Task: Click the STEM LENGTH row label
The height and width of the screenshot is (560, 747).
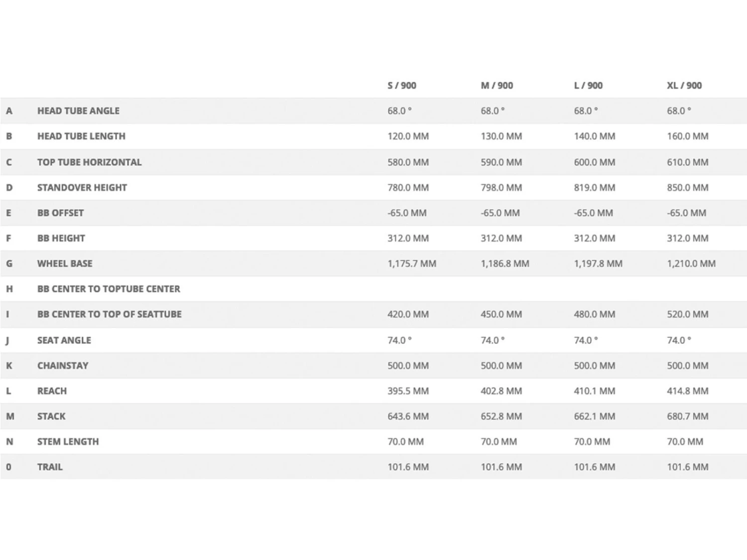Action: pos(68,442)
